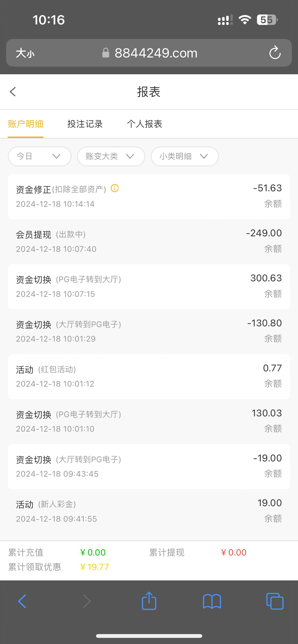Tap the info icon next to 资金修正
Screen dimensions: 298x644
pos(115,188)
